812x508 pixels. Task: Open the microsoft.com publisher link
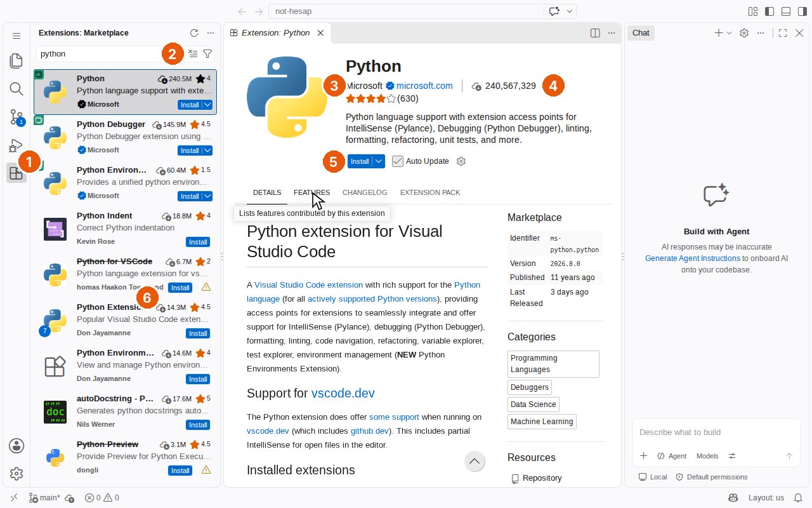click(424, 86)
